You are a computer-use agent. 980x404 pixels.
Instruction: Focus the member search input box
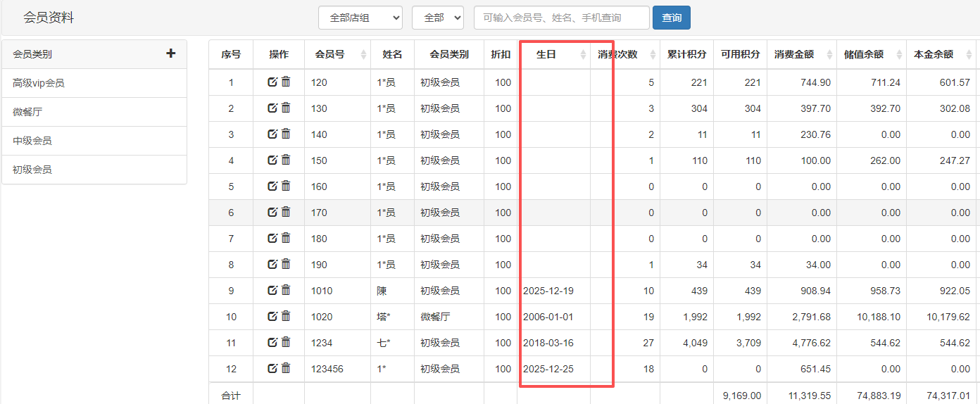[x=561, y=18]
